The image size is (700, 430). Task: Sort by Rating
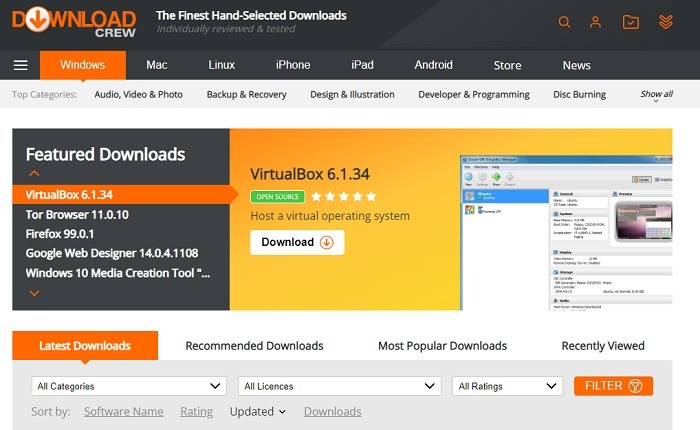coord(196,411)
